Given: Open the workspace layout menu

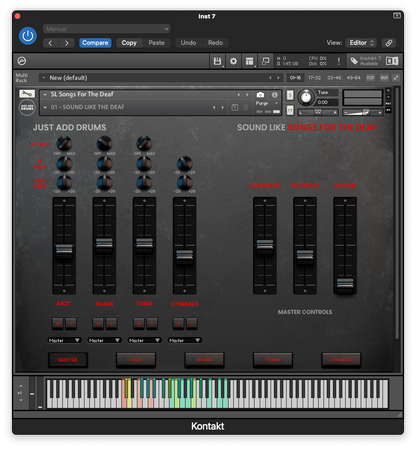Looking at the screenshot, I should 249,61.
